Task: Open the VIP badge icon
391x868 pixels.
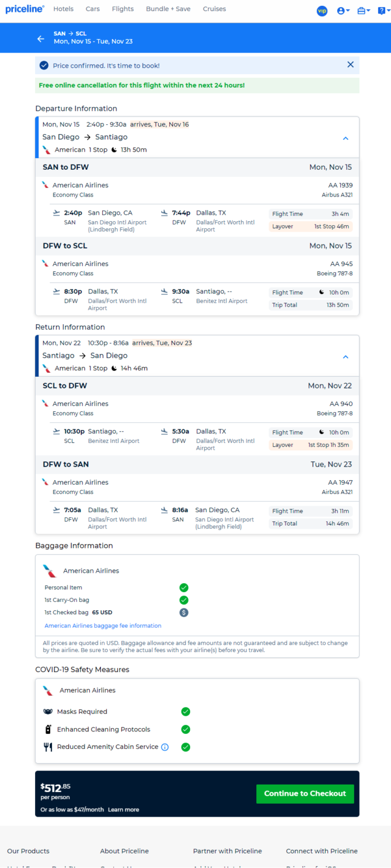Action: 322,10
